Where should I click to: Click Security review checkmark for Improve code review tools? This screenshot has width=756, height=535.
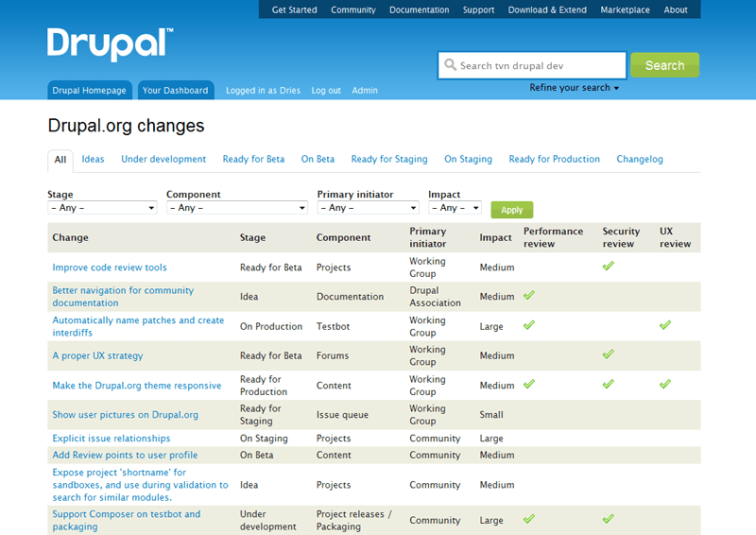click(x=608, y=266)
